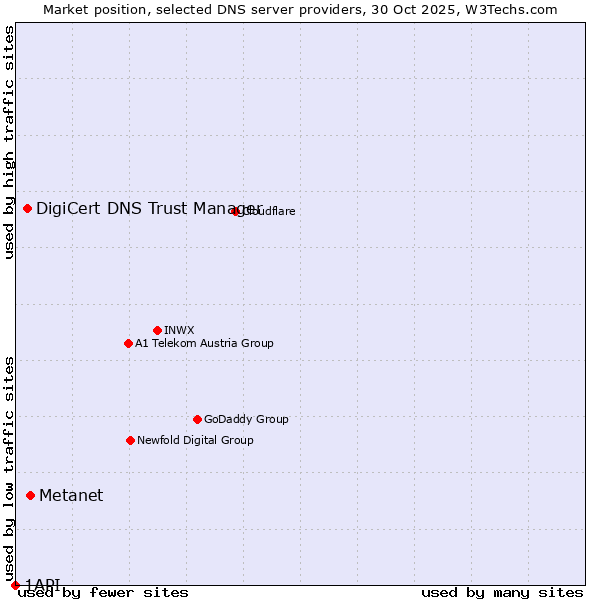Click the 1API marker at bottom-left corner
This screenshot has height=600, width=600.
[15, 584]
